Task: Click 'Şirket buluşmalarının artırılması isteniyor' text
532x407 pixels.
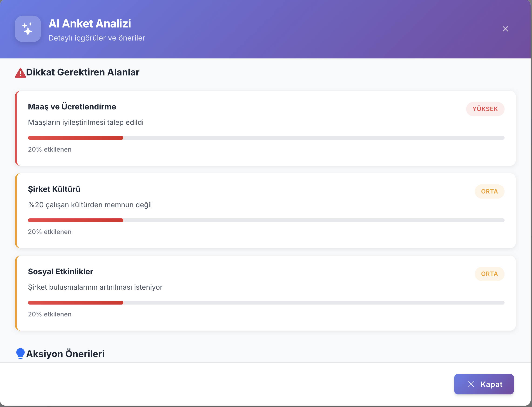Action: coord(95,287)
